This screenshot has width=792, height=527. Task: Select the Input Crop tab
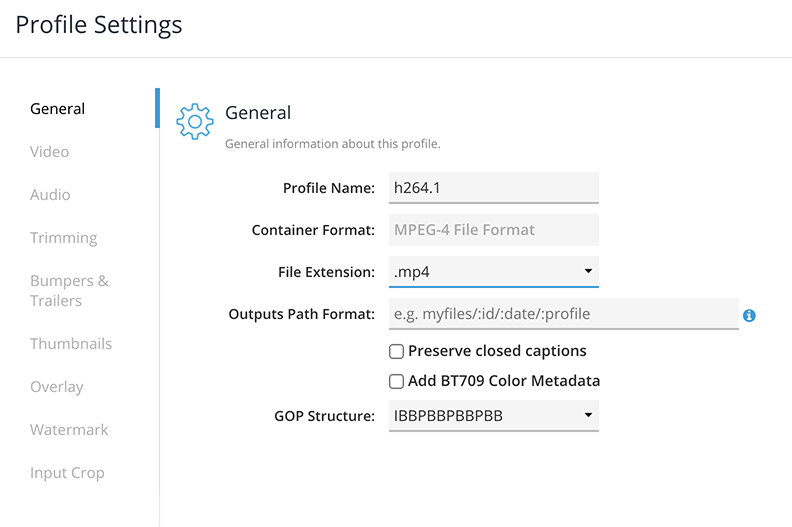(x=67, y=473)
